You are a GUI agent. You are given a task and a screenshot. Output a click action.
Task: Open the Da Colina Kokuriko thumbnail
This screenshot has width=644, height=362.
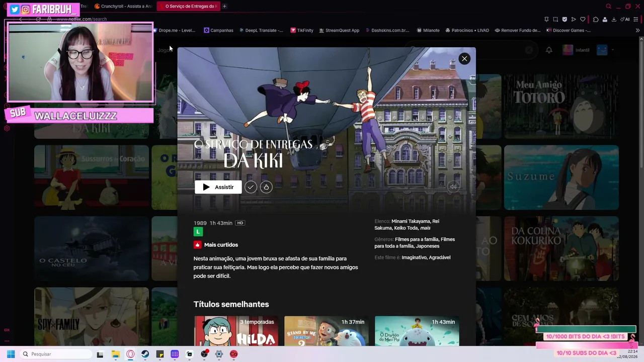[561, 248]
